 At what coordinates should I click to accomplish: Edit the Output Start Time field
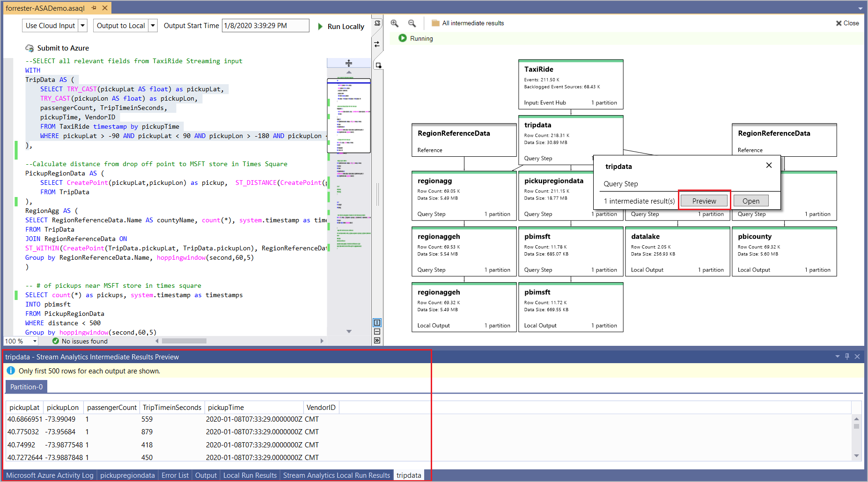(x=265, y=25)
